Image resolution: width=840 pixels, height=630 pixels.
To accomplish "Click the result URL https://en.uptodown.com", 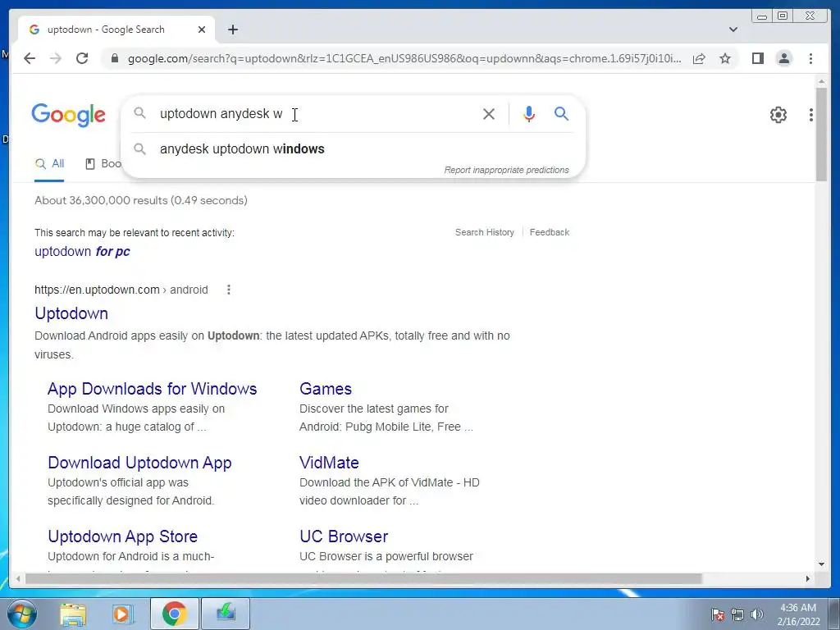I will point(97,290).
